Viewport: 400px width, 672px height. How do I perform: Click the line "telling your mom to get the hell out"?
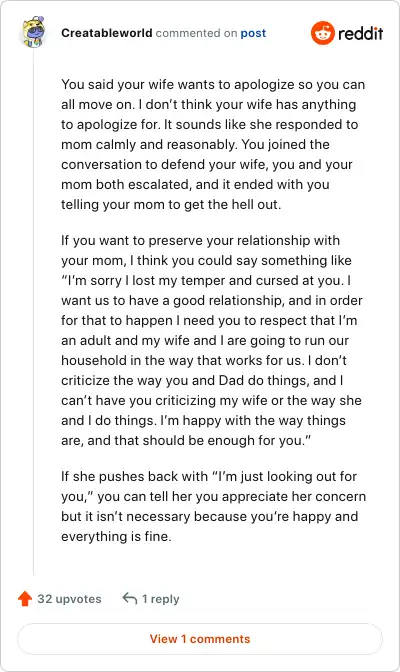click(171, 204)
